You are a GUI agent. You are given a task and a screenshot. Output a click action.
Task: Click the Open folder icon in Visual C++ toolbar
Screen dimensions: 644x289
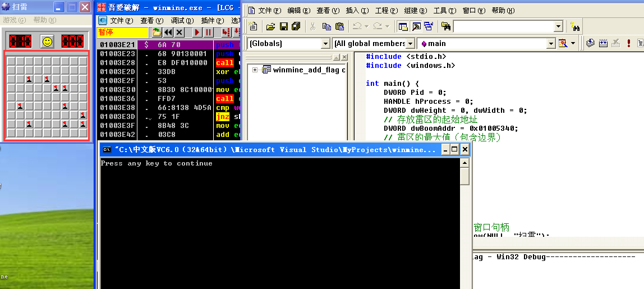pos(270,26)
